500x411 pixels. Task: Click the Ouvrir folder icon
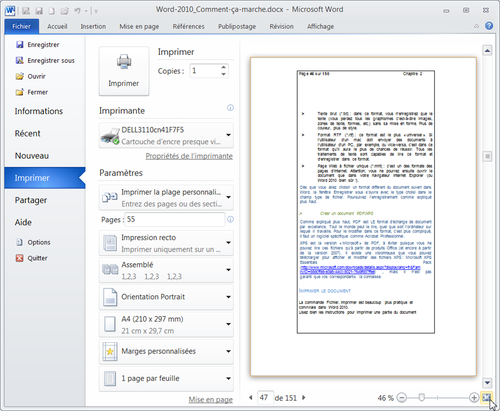tap(20, 76)
